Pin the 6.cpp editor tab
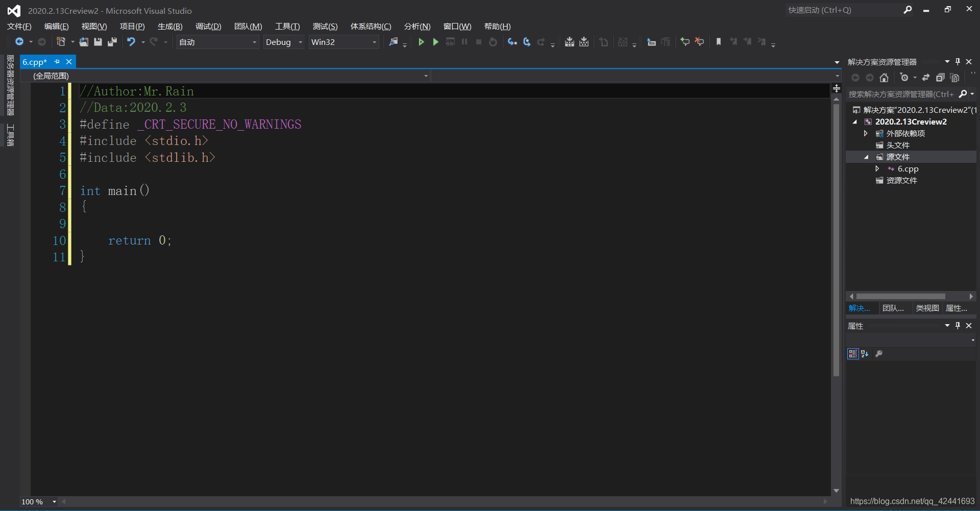 click(57, 62)
